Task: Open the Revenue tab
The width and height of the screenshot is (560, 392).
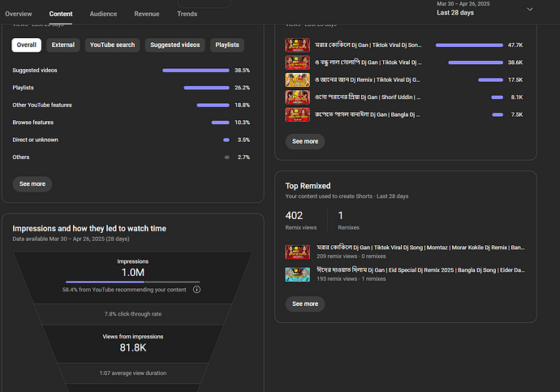Action: 147,14
